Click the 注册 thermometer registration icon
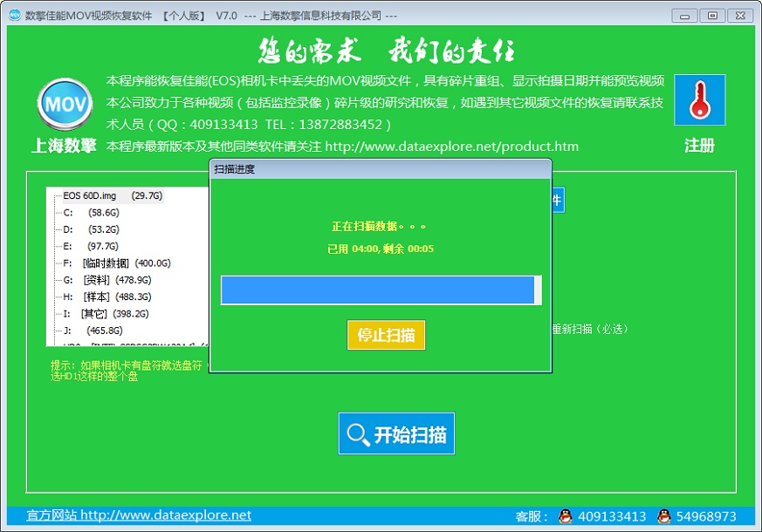The image size is (762, 532). pos(699,100)
